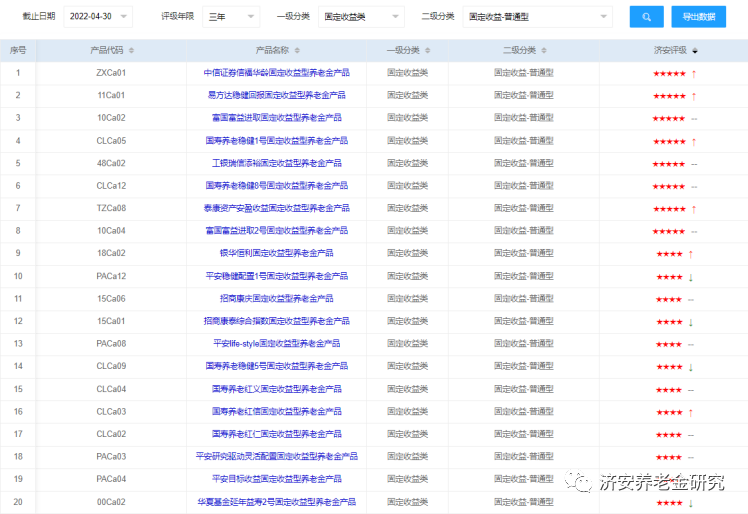Viewport: 748px width, 514px height.
Task: Click green down arrow in PACa12 row
Action: (x=691, y=277)
